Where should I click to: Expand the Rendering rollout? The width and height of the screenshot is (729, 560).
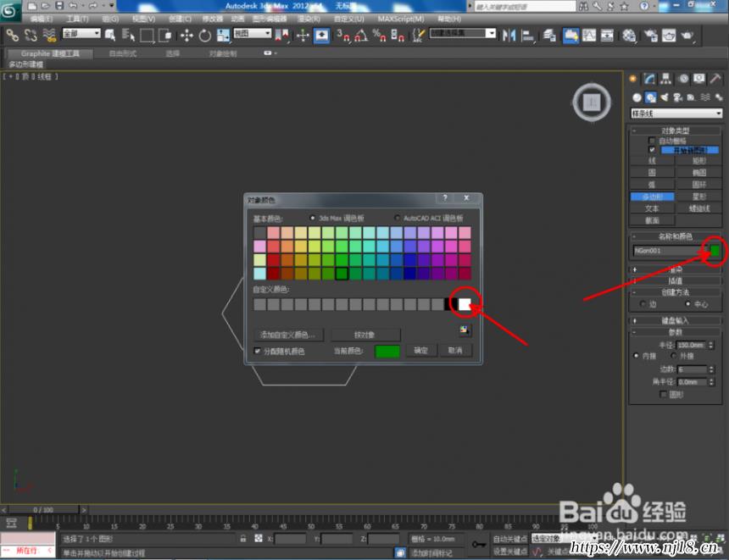pos(676,269)
